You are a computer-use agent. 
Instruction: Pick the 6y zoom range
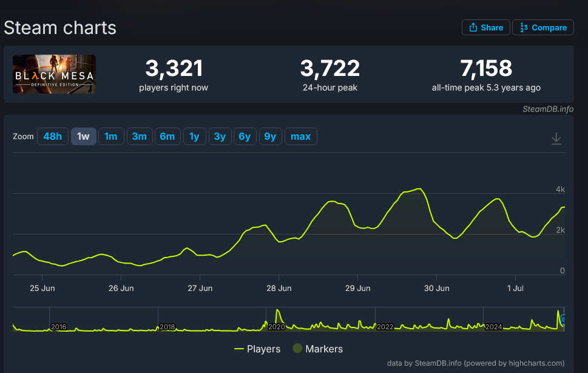click(x=245, y=136)
